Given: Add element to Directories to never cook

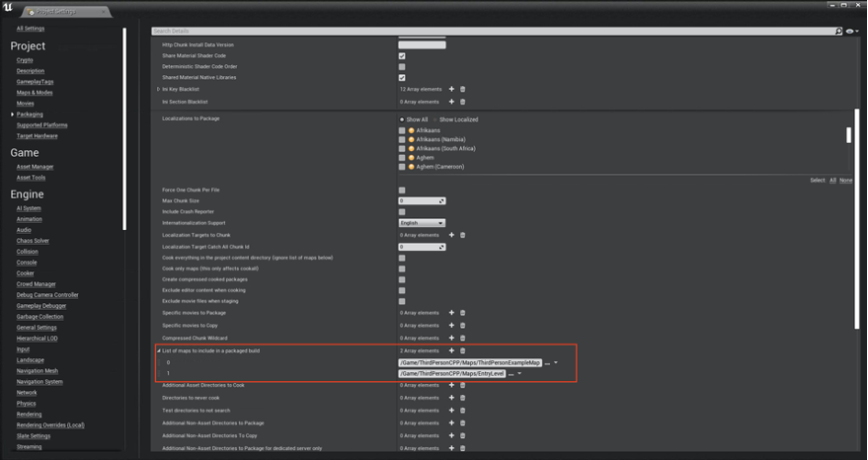Looking at the screenshot, I should (x=451, y=398).
